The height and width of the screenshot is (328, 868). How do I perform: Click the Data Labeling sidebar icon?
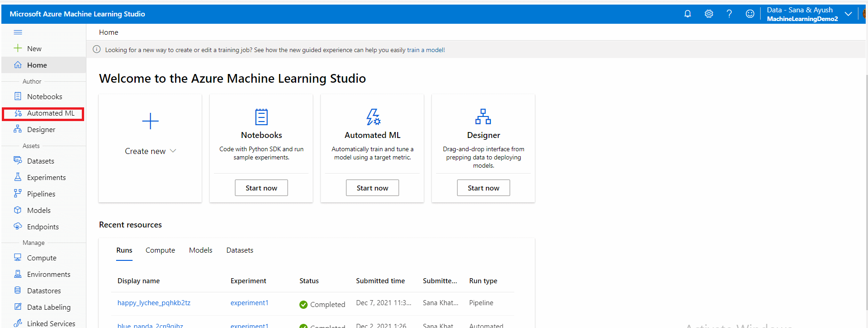(18, 307)
